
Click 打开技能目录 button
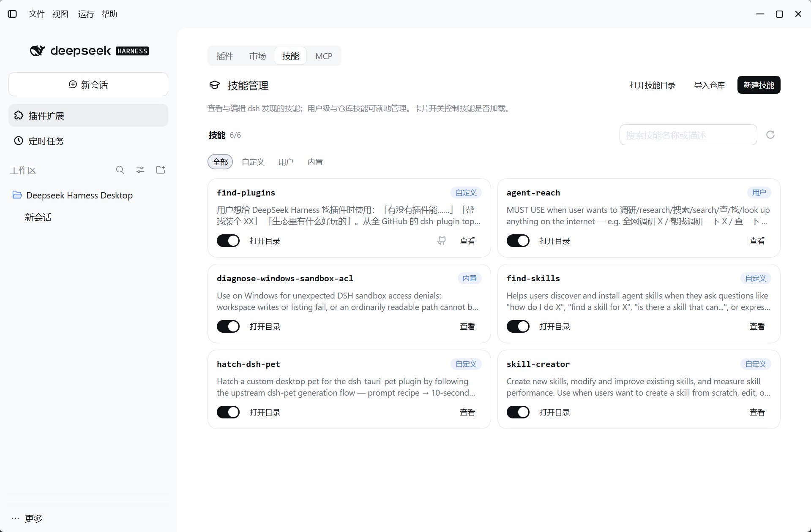pyautogui.click(x=653, y=85)
